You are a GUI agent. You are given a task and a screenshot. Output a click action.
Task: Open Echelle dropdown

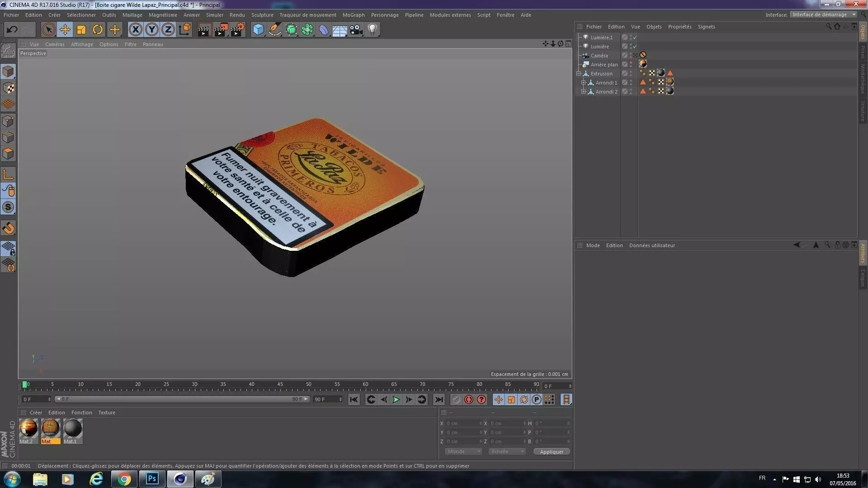[x=507, y=451]
